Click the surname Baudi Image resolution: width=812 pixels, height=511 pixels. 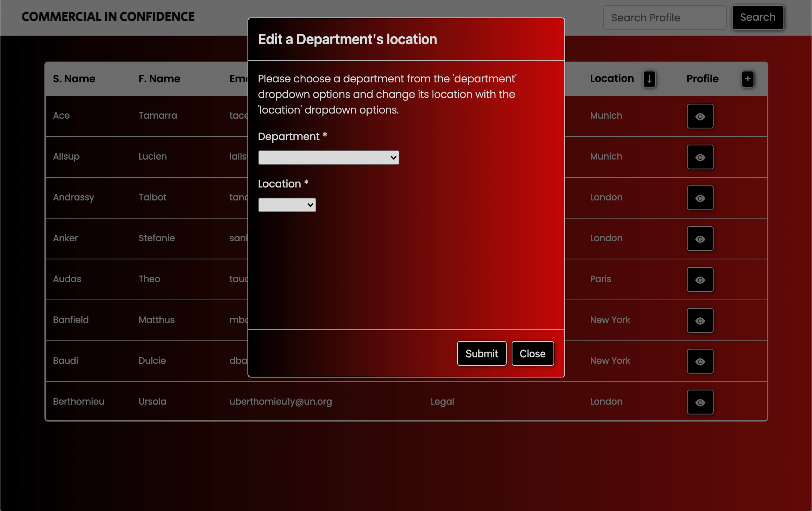click(65, 360)
